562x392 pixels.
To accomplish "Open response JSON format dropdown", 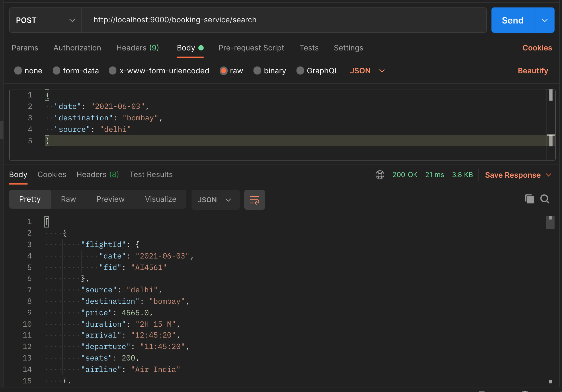I will (x=215, y=200).
